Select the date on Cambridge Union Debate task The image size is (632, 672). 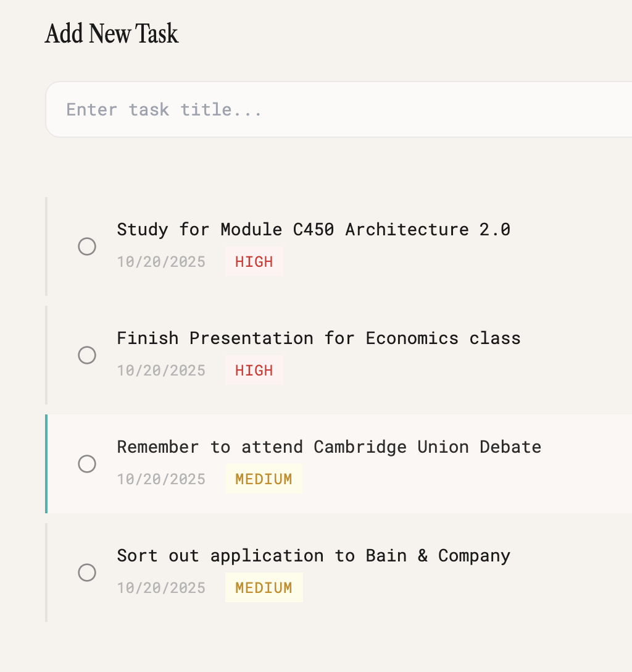click(161, 479)
